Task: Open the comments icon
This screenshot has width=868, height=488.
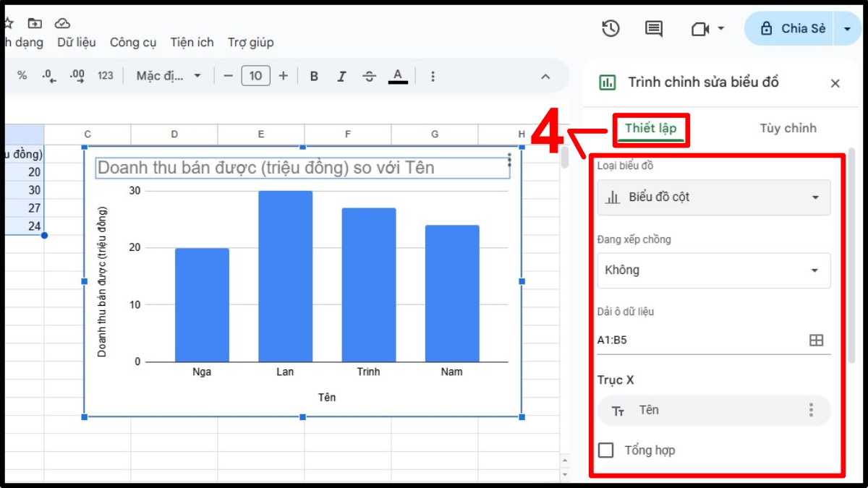Action: [x=654, y=28]
